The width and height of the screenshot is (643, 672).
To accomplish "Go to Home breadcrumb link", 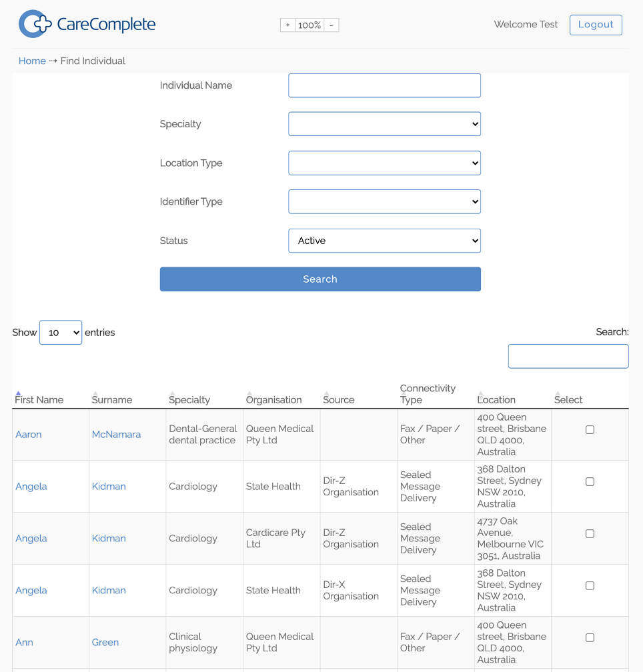I will 32,61.
